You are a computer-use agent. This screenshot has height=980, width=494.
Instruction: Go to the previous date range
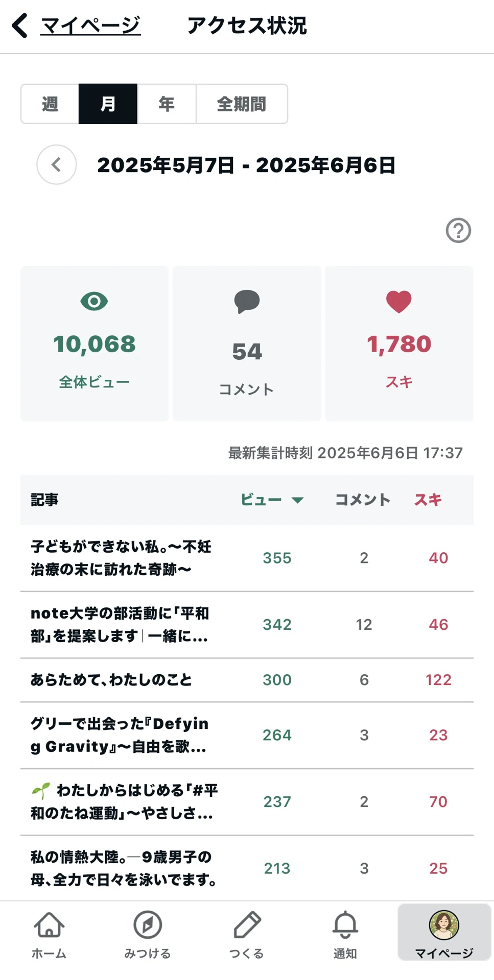click(x=57, y=165)
